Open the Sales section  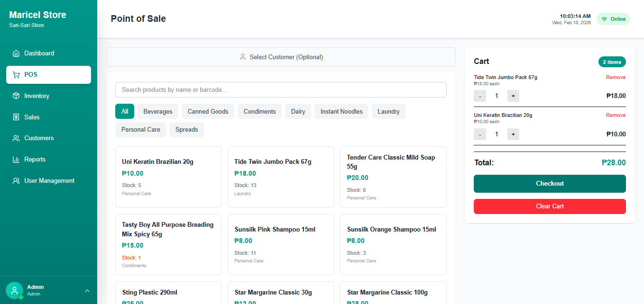[48, 117]
